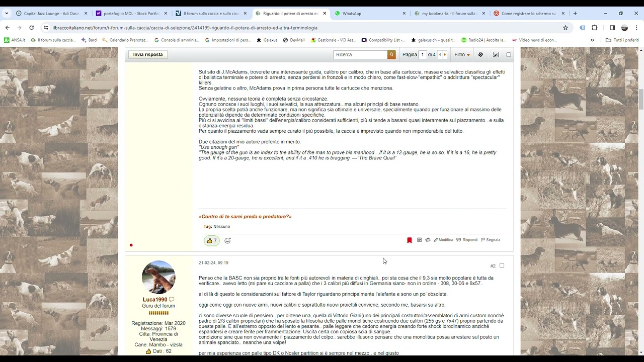Open a new browser tab

click(575, 14)
